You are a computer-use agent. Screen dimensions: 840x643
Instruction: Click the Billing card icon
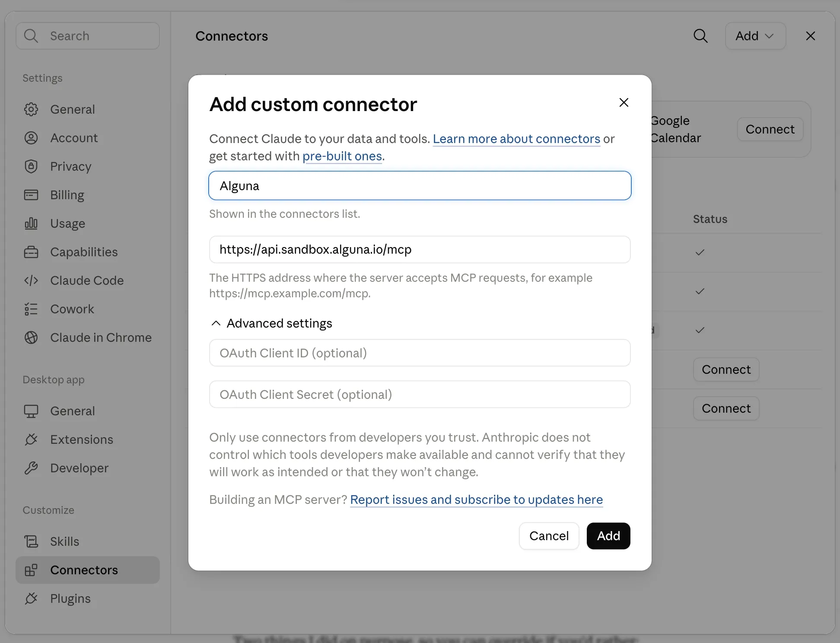[x=31, y=195]
